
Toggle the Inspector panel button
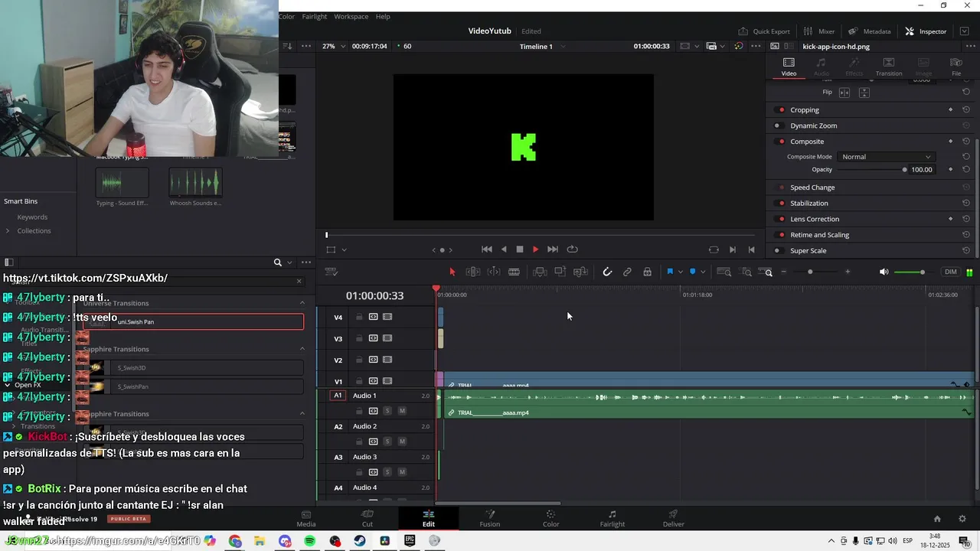click(x=926, y=31)
